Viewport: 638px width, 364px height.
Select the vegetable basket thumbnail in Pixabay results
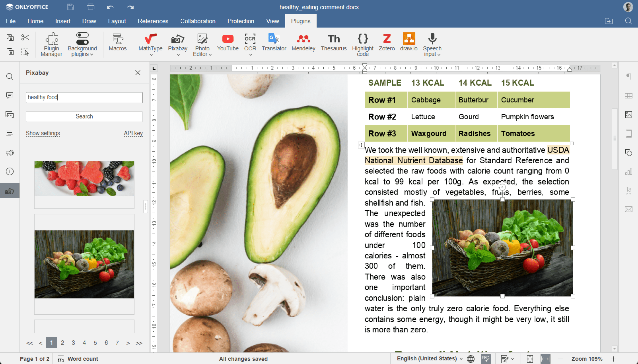(84, 264)
